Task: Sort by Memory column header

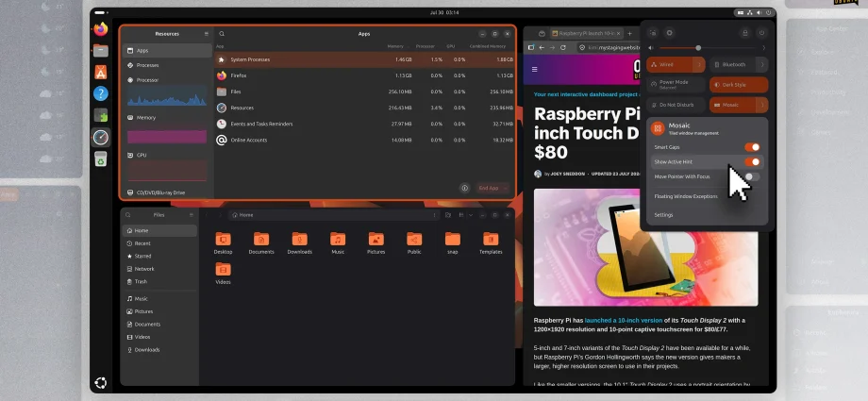Action: click(x=395, y=46)
